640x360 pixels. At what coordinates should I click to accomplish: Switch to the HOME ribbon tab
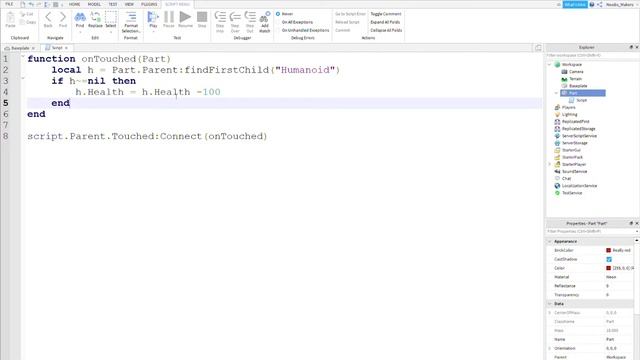pyautogui.click(x=74, y=4)
